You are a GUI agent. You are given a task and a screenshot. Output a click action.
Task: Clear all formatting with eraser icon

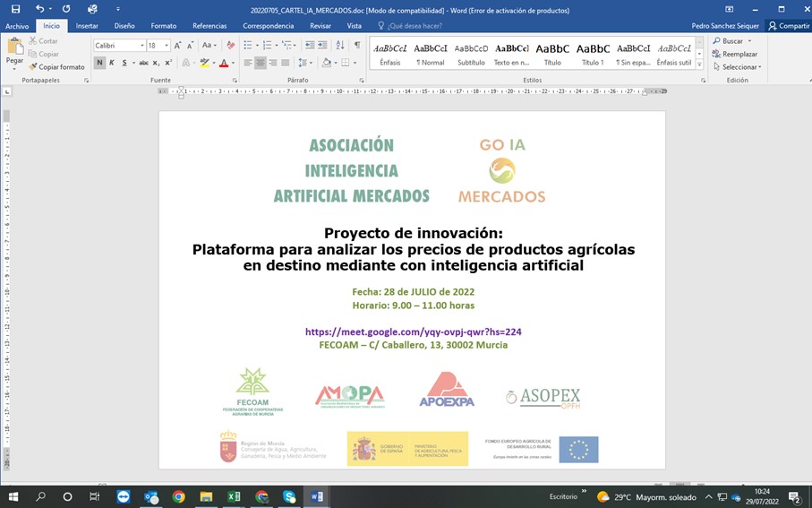(x=230, y=46)
